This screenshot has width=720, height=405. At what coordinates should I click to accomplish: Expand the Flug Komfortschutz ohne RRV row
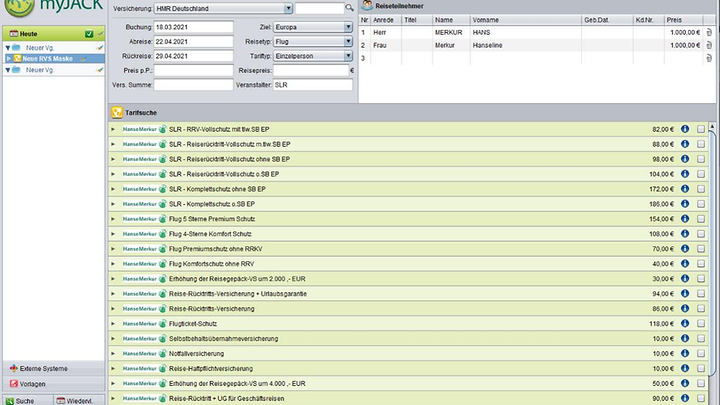[113, 264]
